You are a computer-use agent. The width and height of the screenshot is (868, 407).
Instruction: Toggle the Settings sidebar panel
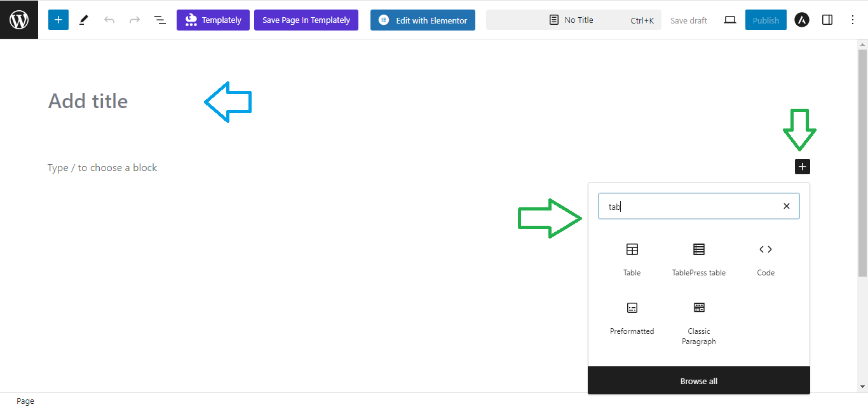click(x=827, y=20)
